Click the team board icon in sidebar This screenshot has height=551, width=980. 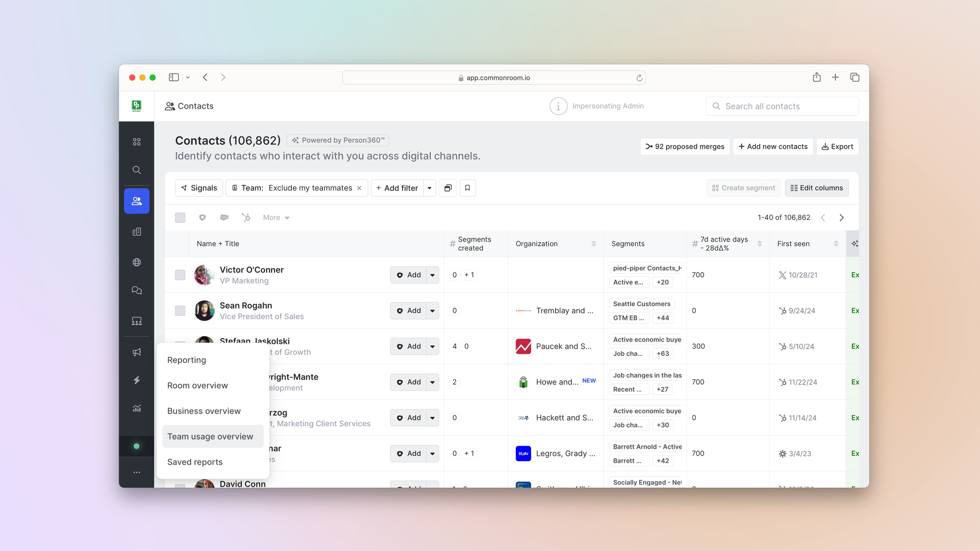[137, 321]
